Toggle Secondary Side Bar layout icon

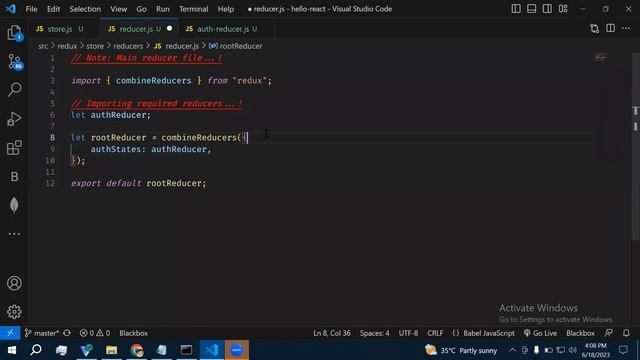click(547, 9)
